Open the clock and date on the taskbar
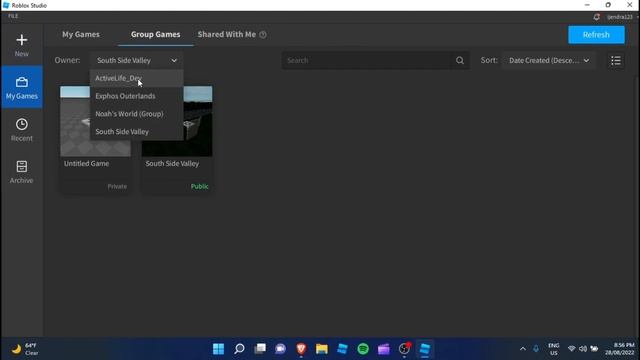Screen dimensions: 640x360 coord(620,349)
